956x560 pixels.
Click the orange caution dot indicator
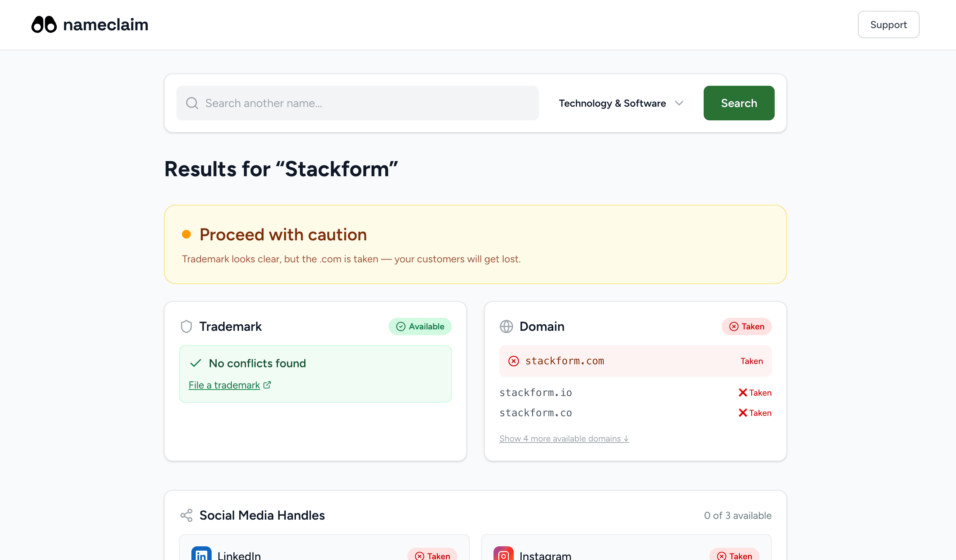pos(186,234)
